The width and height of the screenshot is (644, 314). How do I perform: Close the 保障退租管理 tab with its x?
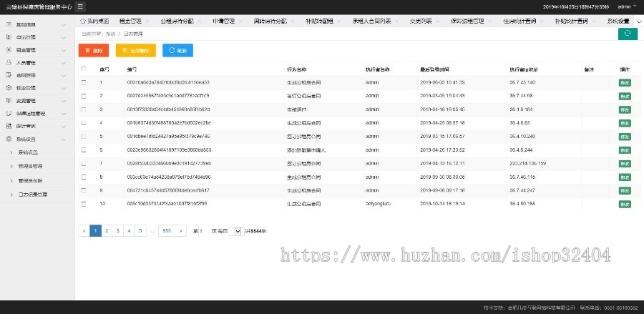tap(491, 21)
